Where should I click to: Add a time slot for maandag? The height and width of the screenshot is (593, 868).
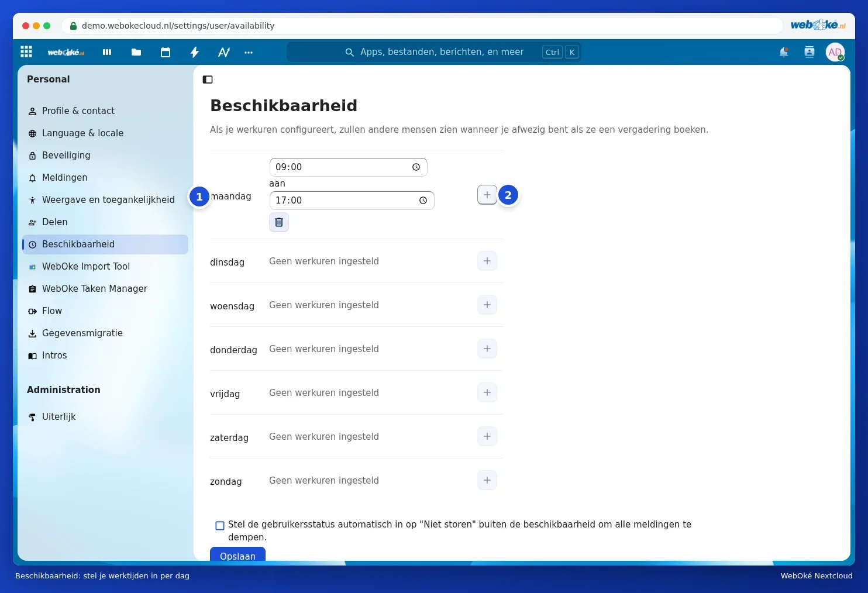[x=487, y=195]
